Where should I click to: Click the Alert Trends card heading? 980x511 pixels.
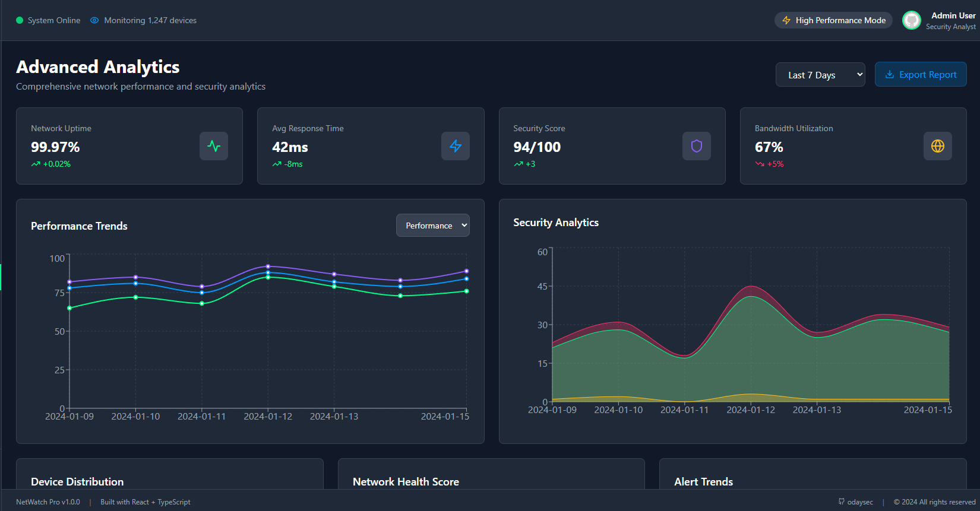pyautogui.click(x=703, y=482)
